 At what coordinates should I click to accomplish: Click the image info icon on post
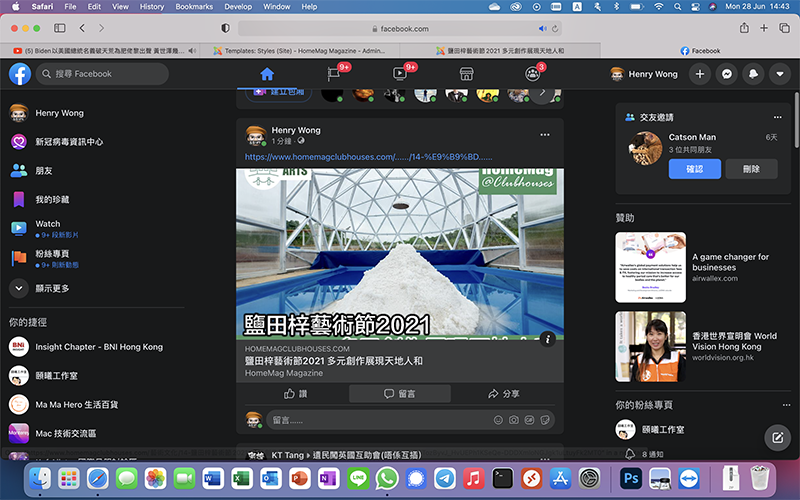pyautogui.click(x=547, y=339)
